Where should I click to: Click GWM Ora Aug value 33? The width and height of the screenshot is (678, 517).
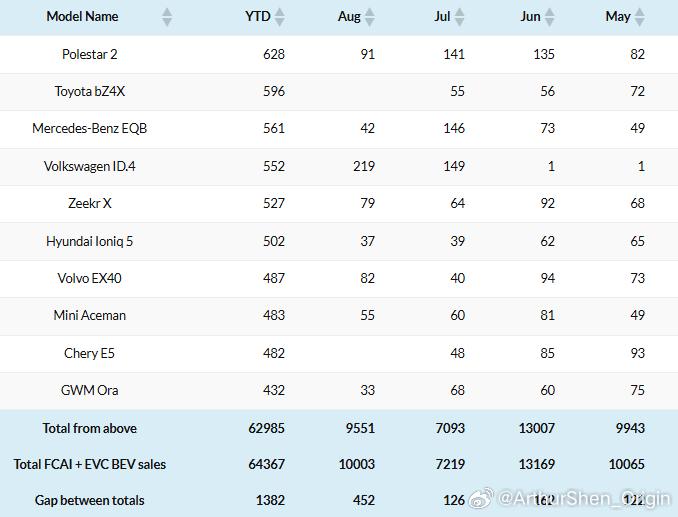368,390
